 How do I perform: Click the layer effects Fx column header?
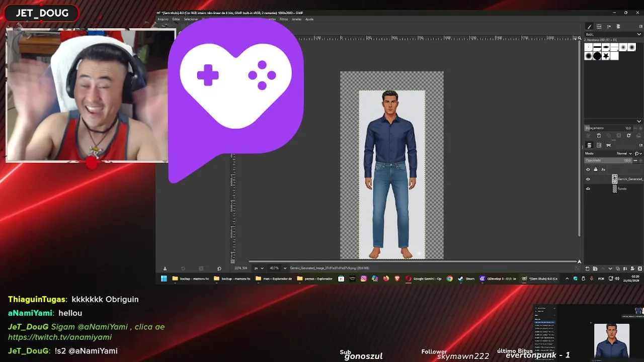(x=603, y=169)
